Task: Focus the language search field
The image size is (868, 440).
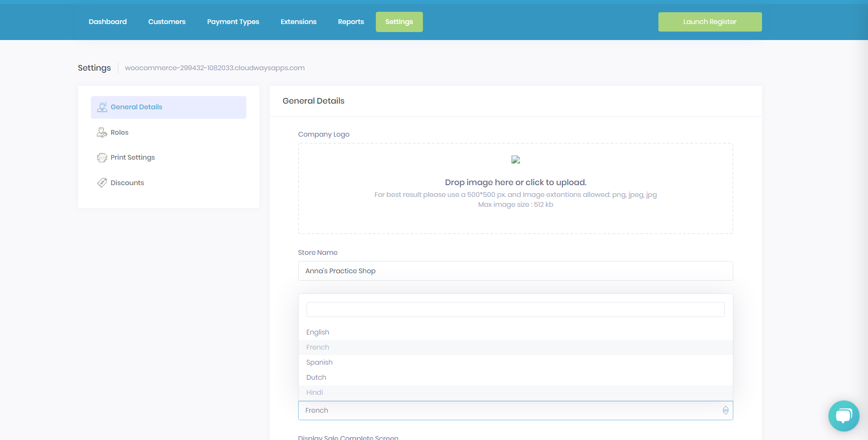Action: coord(516,310)
